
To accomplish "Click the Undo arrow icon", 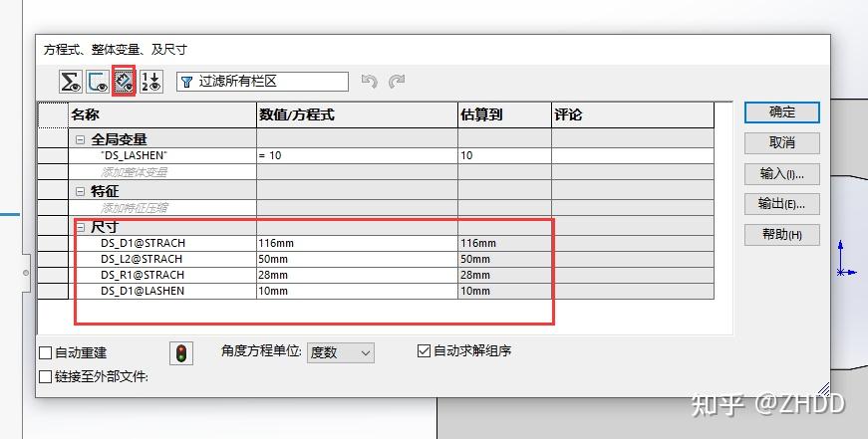I will (x=370, y=82).
